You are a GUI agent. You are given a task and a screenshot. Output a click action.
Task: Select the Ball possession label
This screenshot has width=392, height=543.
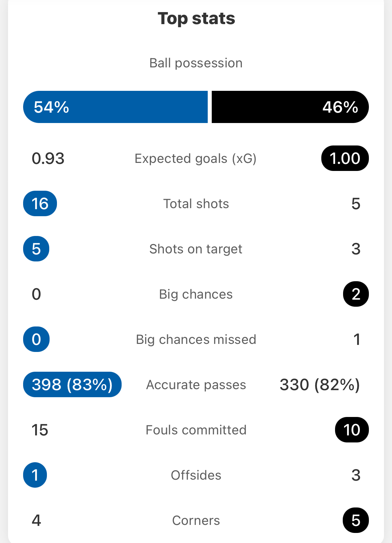[x=196, y=63]
